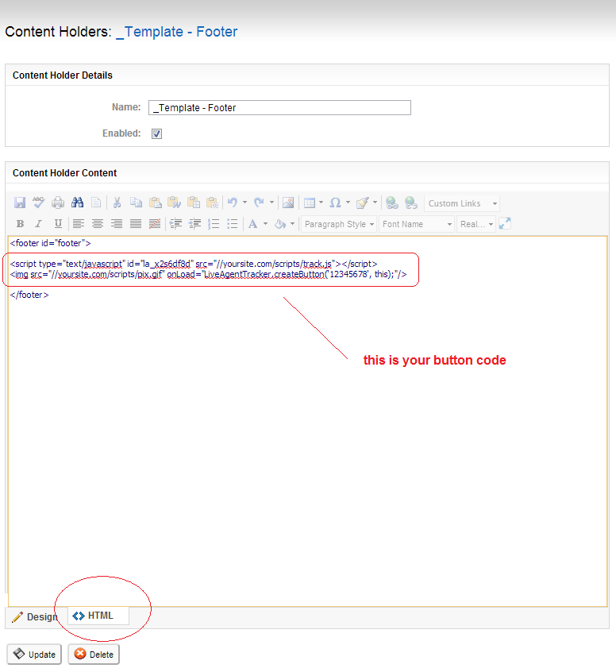Open the image manager icon

click(288, 203)
